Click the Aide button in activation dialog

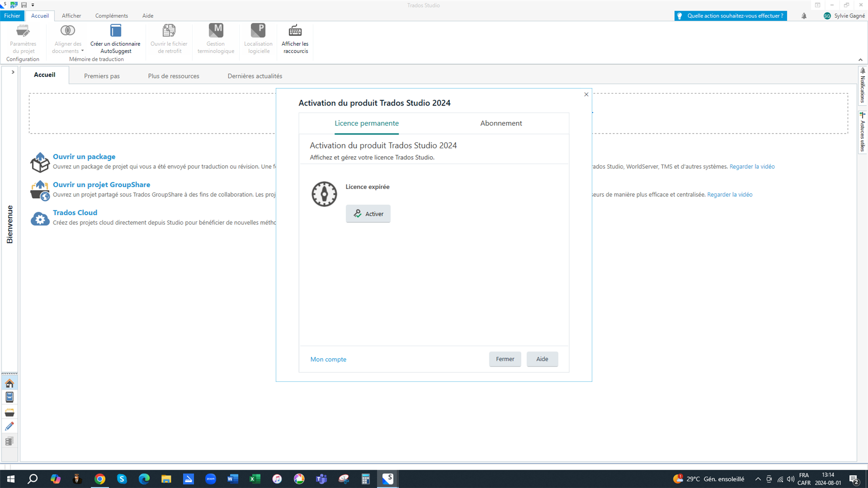[542, 359]
